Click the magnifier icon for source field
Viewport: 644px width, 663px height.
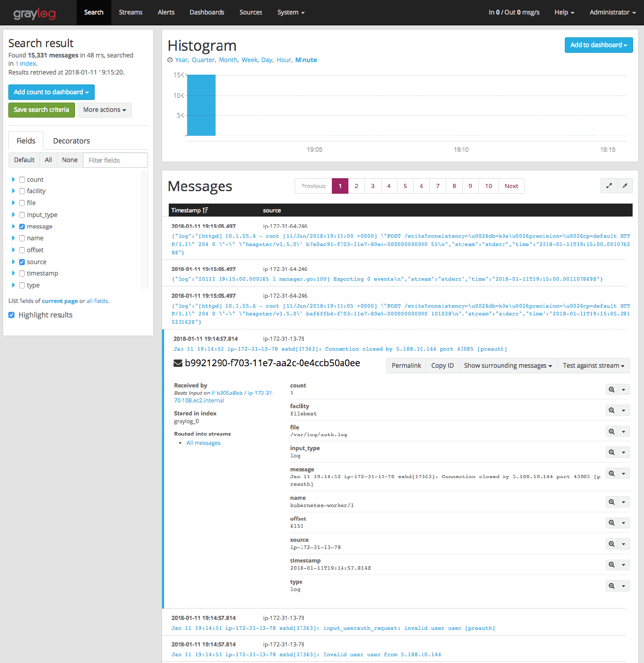point(611,544)
